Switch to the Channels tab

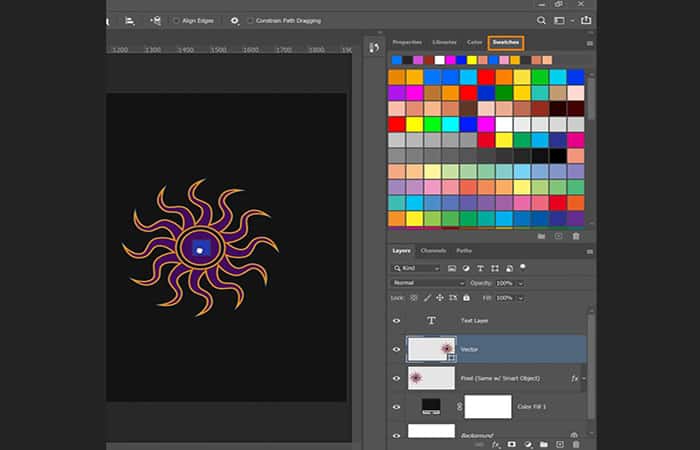click(433, 250)
